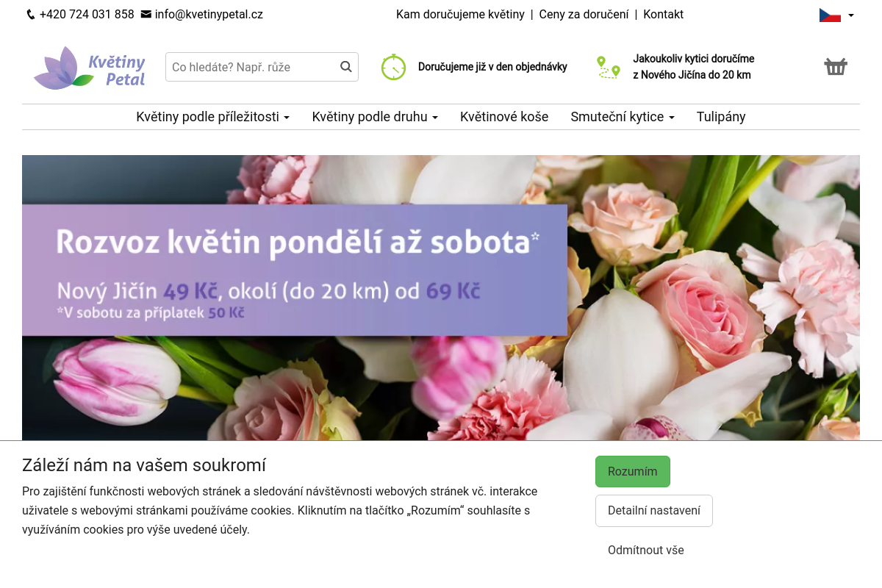Select the Tulipány menu item
This screenshot has height=588, width=882.
tap(720, 117)
